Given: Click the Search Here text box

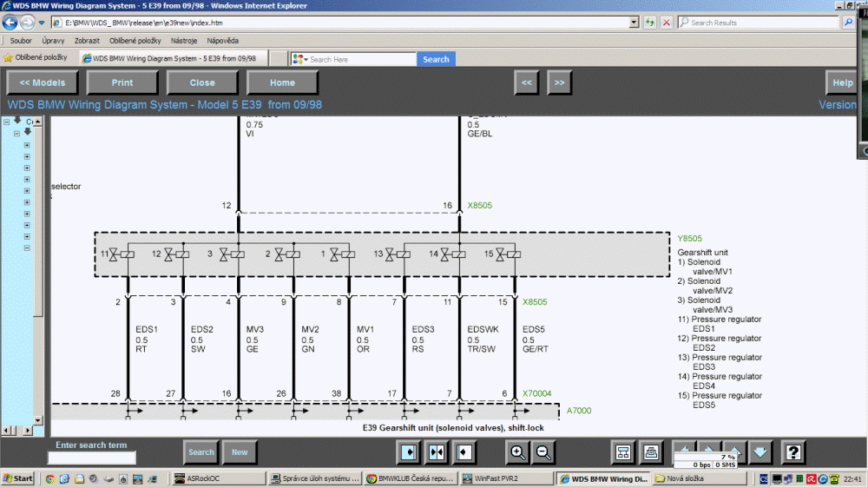Looking at the screenshot, I should click(x=361, y=59).
